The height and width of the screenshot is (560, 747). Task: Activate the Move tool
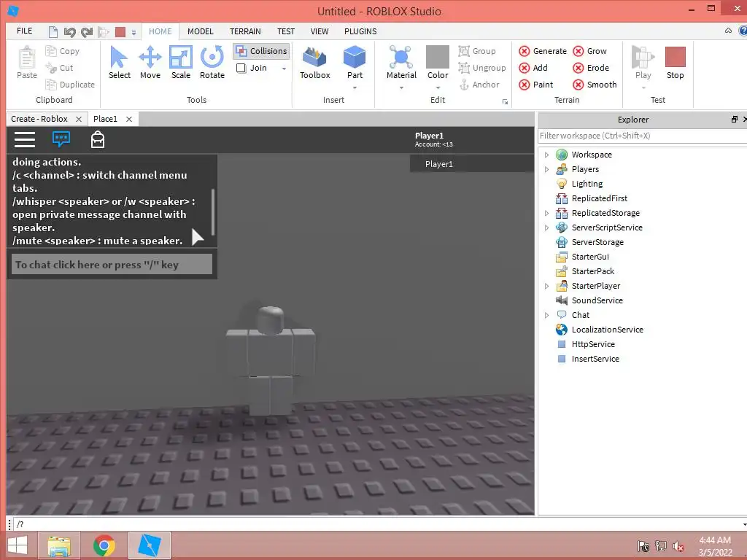tap(150, 62)
